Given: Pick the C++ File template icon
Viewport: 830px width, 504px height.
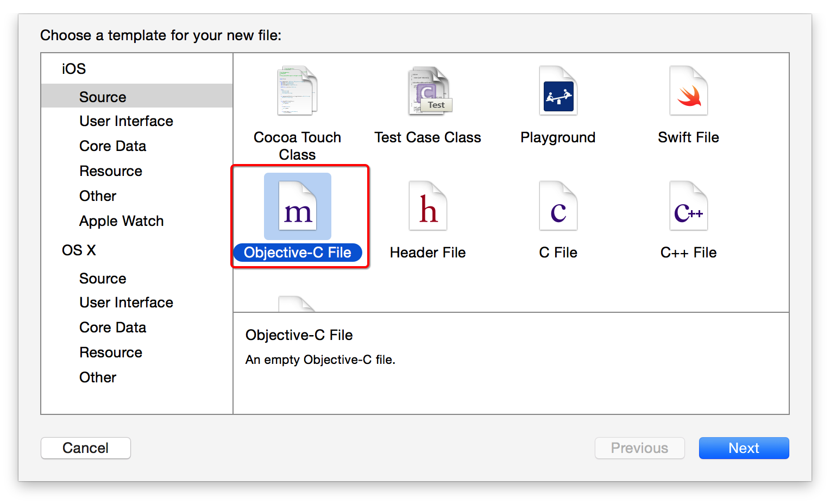Looking at the screenshot, I should click(x=688, y=206).
